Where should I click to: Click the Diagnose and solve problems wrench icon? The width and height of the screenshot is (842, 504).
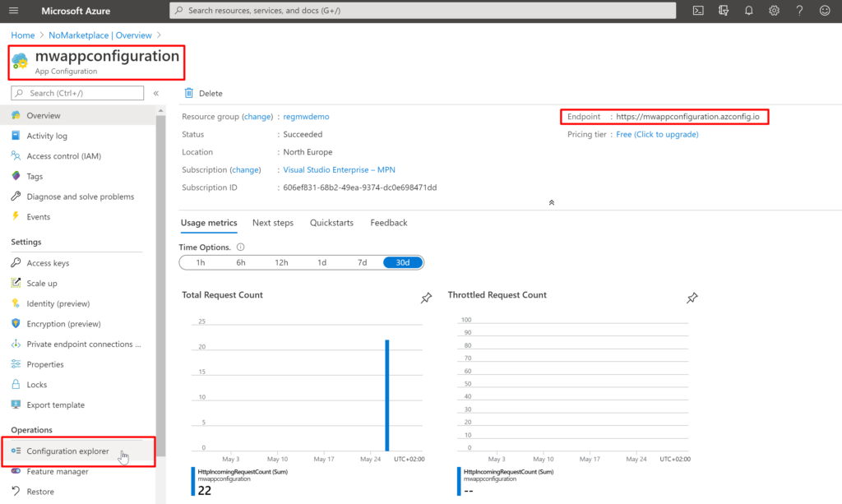pyautogui.click(x=16, y=197)
